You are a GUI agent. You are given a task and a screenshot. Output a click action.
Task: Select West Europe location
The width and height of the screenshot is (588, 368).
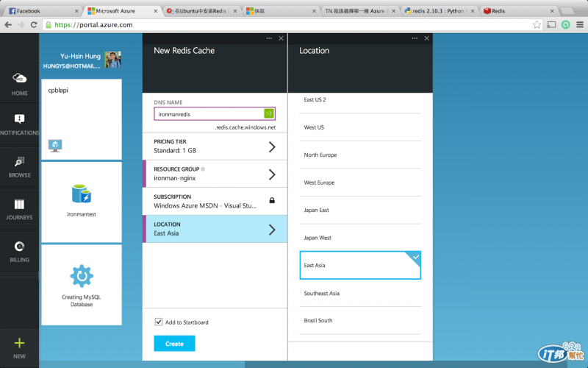click(360, 183)
